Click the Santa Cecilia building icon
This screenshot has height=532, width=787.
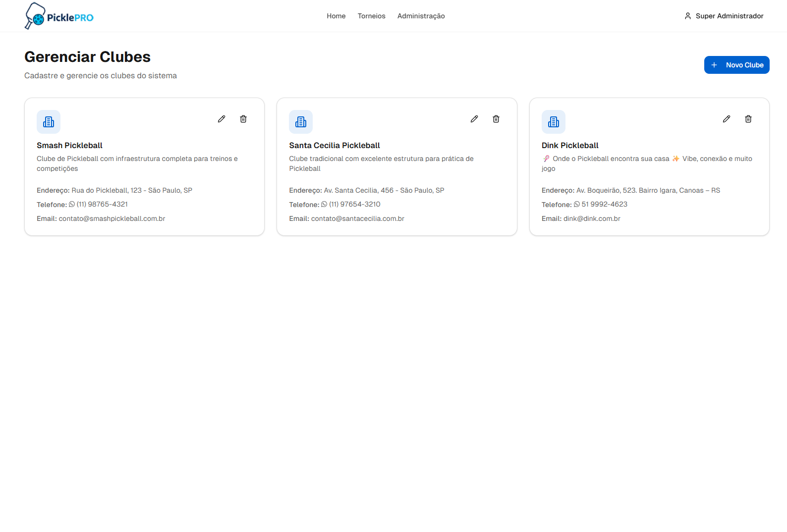pyautogui.click(x=301, y=122)
